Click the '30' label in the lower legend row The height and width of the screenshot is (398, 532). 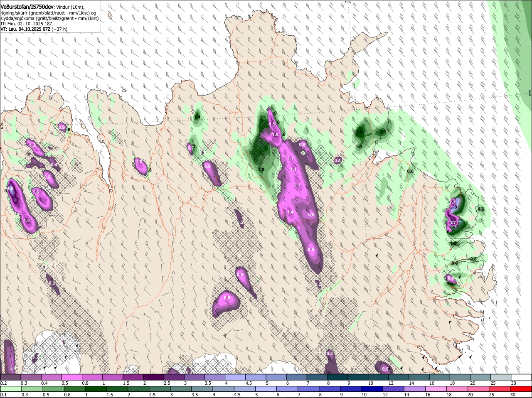point(514,395)
